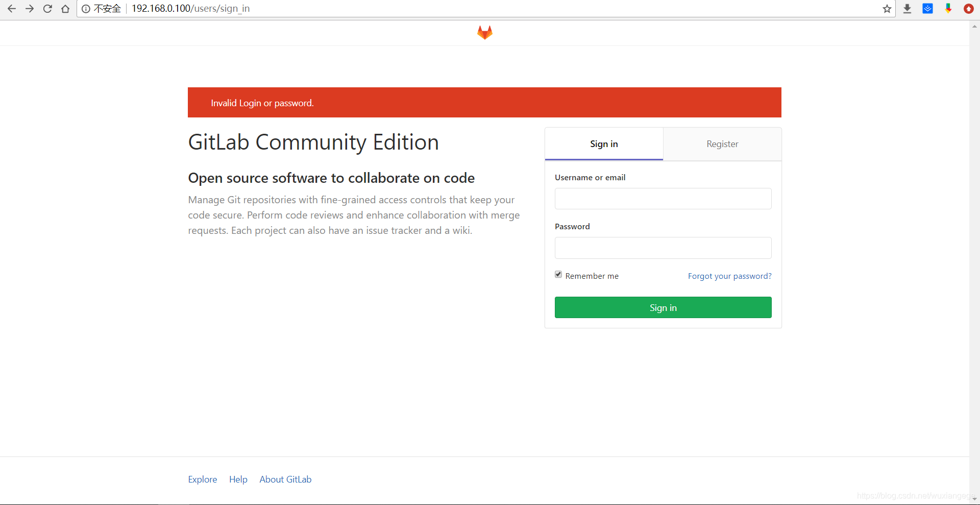Screen dimensions: 980x505
Task: Switch to the Register tab
Action: pyautogui.click(x=722, y=144)
